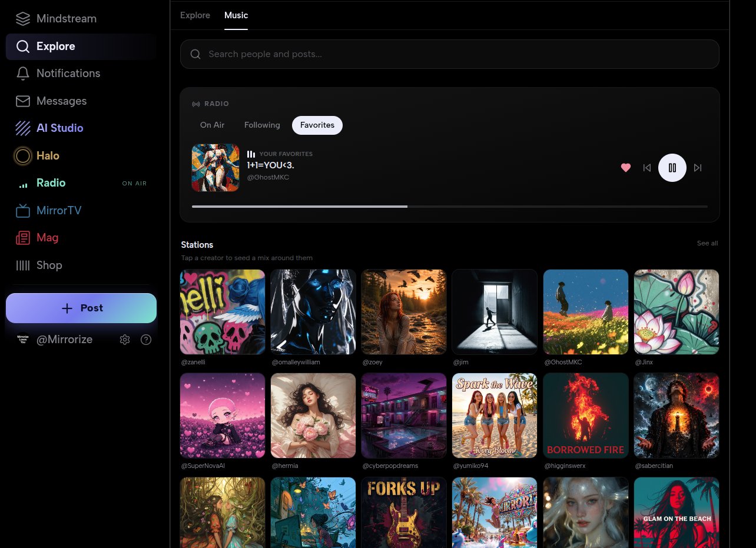Open AI Studio striped icon
The image size is (756, 548).
click(x=23, y=128)
